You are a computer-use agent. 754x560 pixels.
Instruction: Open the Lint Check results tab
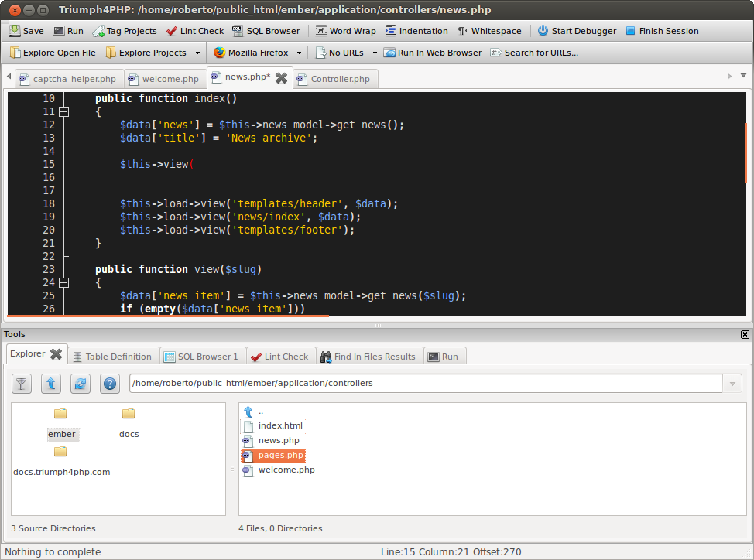[281, 357]
